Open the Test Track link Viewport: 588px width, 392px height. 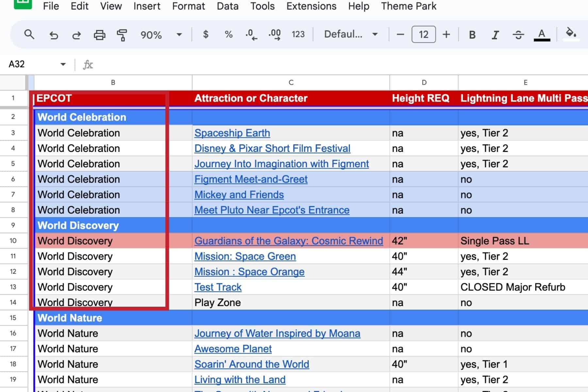218,287
